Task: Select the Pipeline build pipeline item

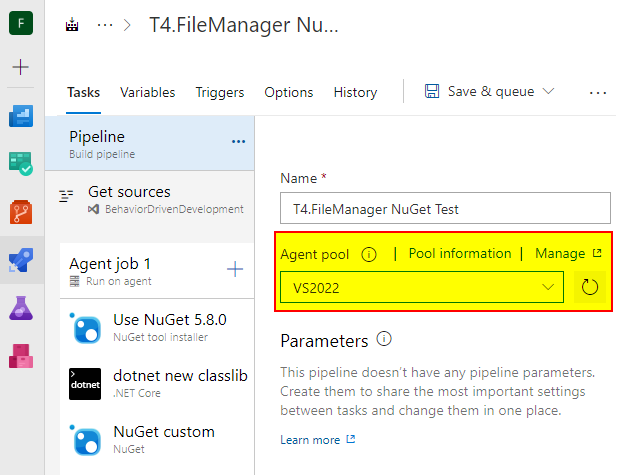Action: click(150, 143)
